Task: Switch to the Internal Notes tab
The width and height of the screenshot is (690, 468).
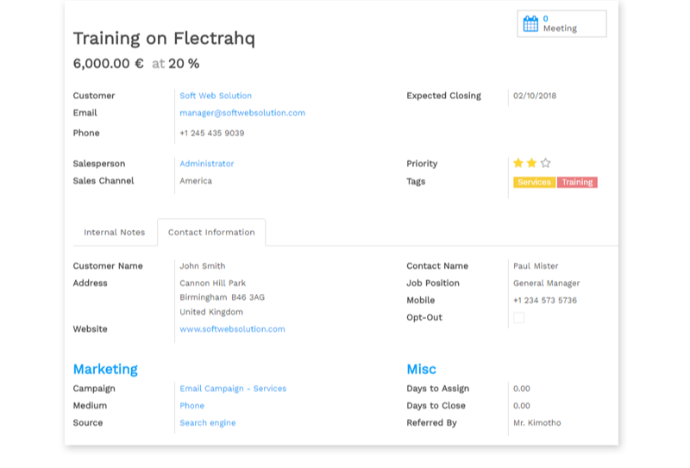Action: click(x=114, y=232)
